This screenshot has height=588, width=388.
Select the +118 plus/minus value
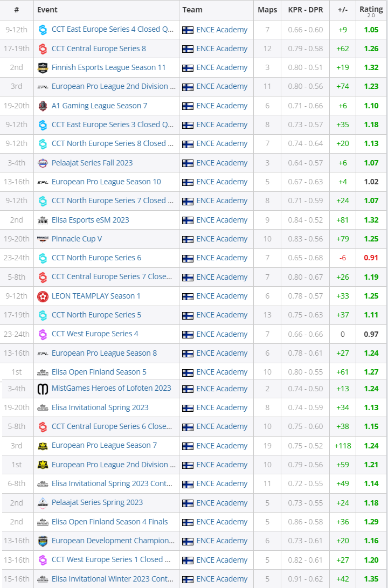[343, 446]
